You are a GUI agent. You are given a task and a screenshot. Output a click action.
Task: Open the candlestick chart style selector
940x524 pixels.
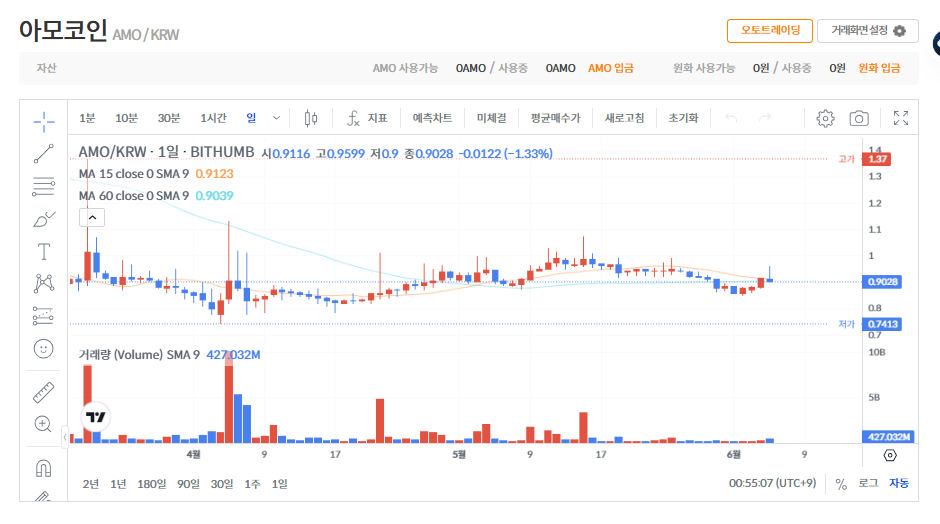311,118
